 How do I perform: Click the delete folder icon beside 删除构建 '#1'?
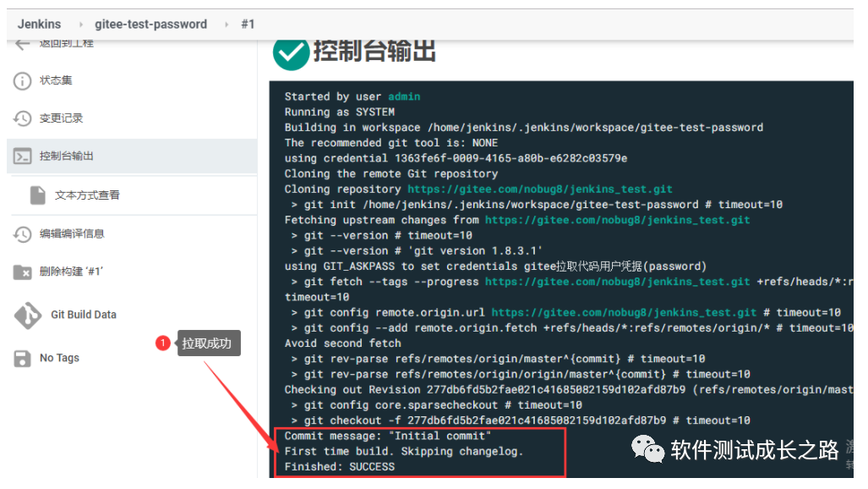[x=22, y=272]
